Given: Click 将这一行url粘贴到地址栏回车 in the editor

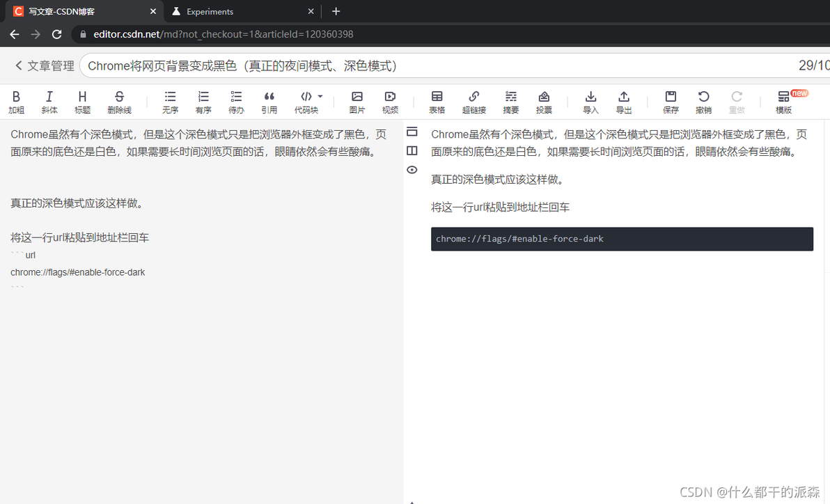Looking at the screenshot, I should tap(80, 237).
